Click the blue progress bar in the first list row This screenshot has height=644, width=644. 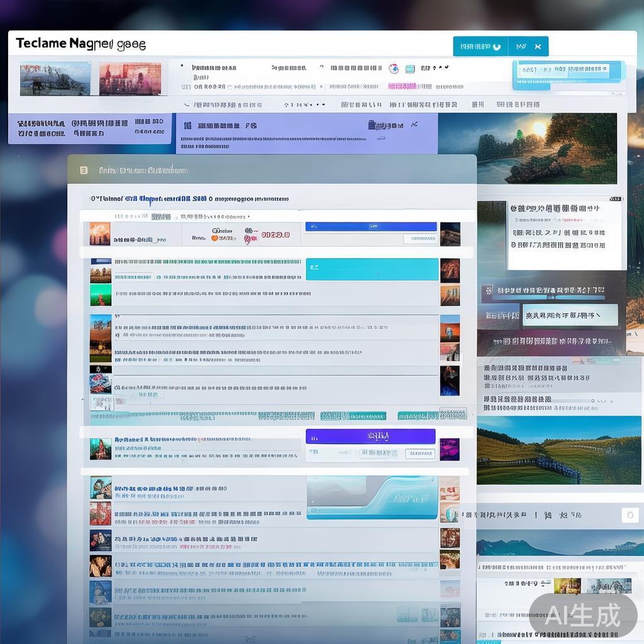(x=370, y=226)
